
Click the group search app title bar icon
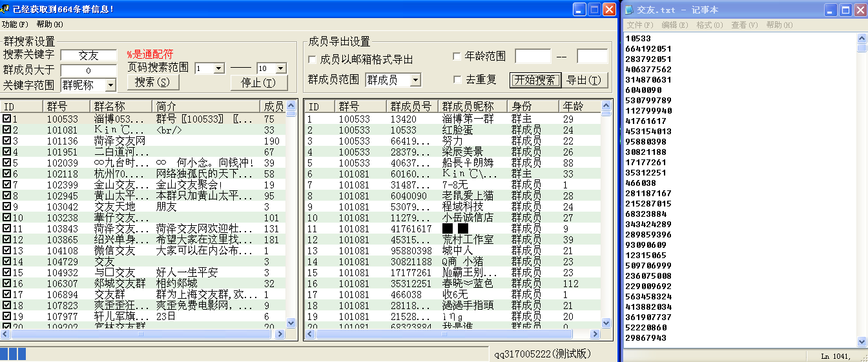pos(6,9)
